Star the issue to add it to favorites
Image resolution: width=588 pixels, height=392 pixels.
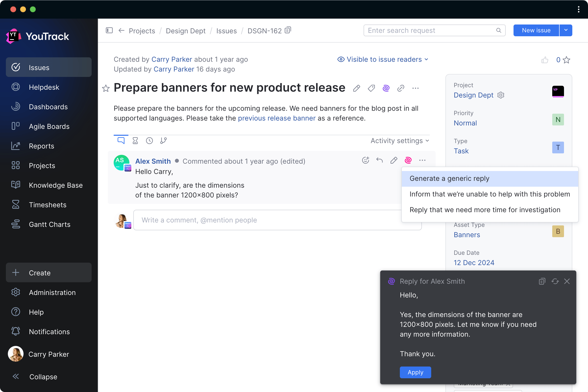(x=106, y=88)
